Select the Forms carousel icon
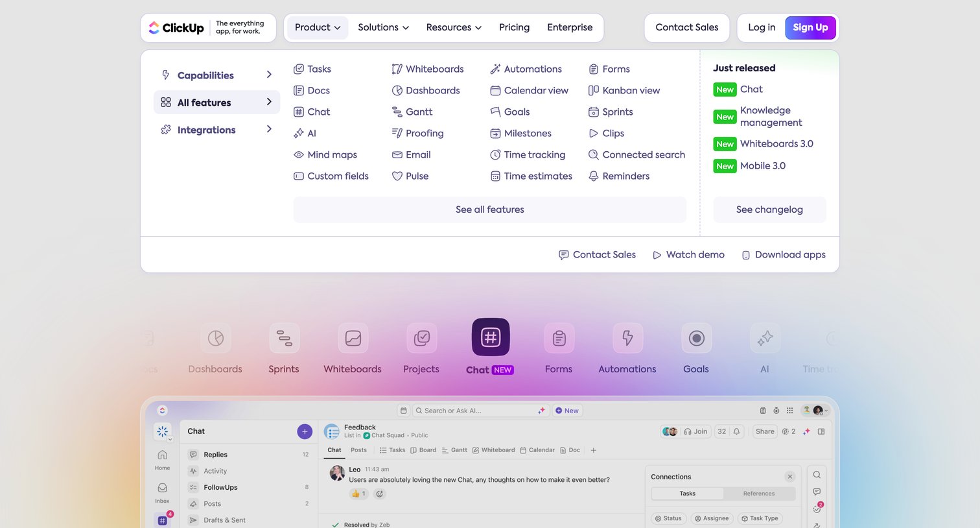This screenshot has width=980, height=528. 559,338
